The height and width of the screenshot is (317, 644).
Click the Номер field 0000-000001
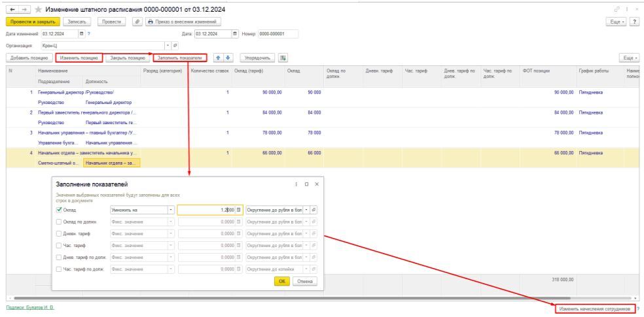tap(278, 33)
